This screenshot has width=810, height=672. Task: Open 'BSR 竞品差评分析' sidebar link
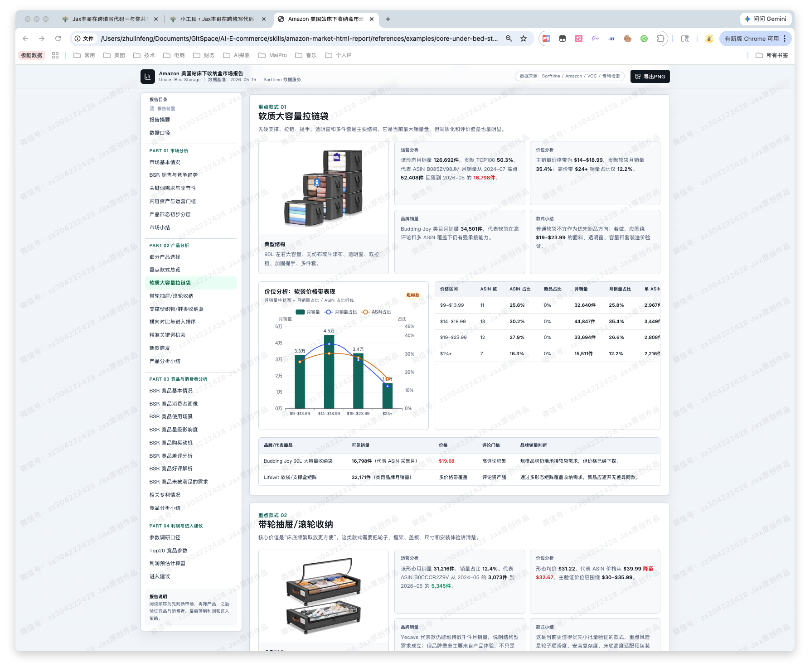[171, 456]
